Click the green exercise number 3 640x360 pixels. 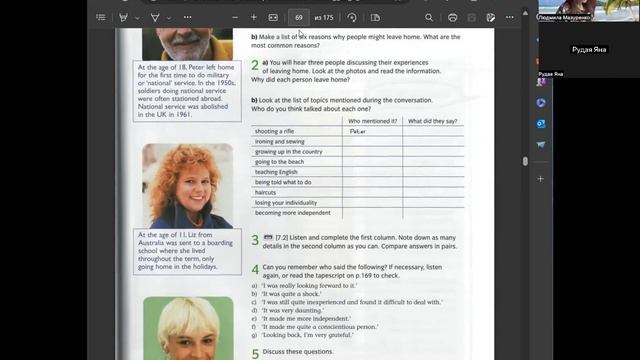point(255,240)
